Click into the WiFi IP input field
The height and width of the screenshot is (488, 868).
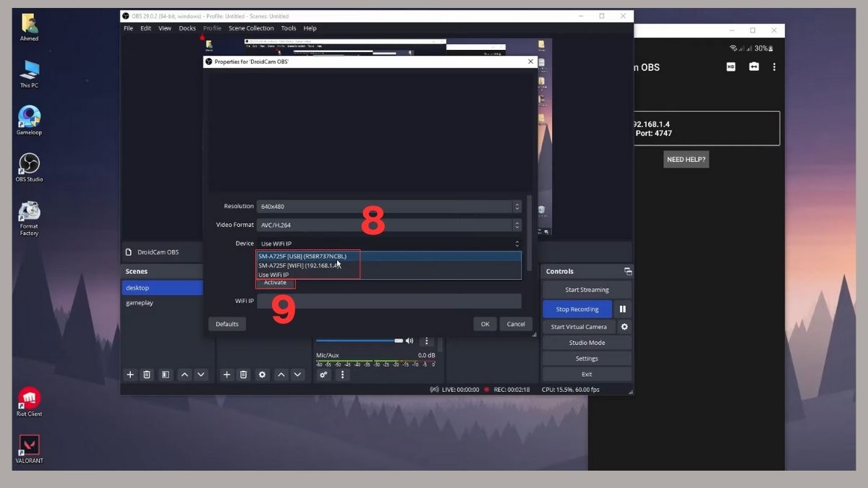[x=389, y=301]
